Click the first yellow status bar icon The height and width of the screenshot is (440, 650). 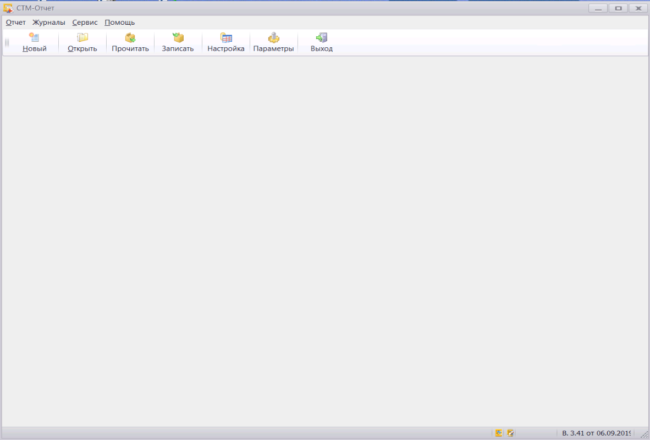499,433
